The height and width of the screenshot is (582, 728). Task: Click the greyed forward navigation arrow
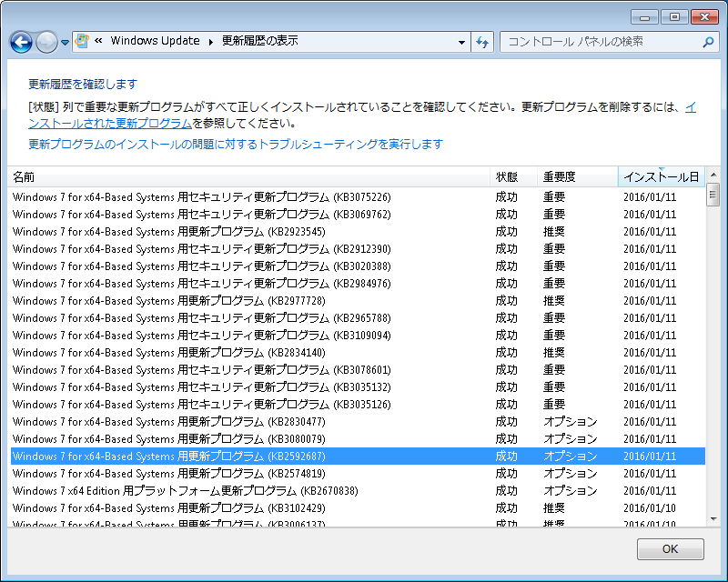tap(46, 42)
